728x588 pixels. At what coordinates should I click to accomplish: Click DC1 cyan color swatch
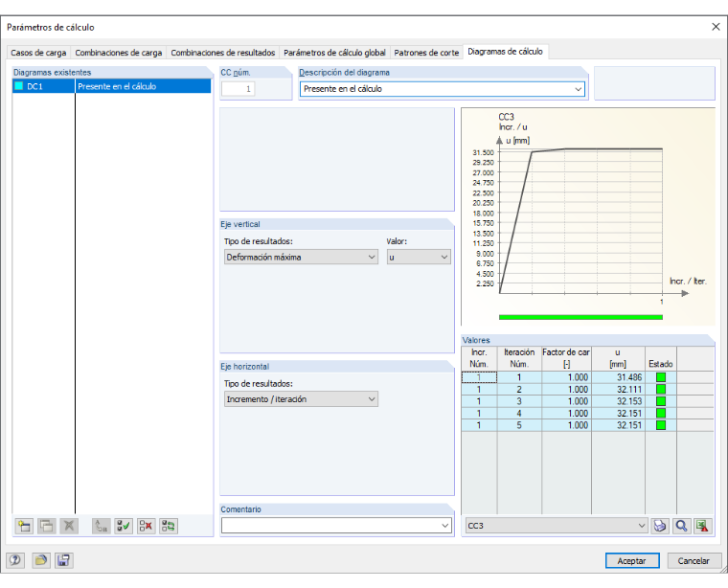tap(18, 86)
